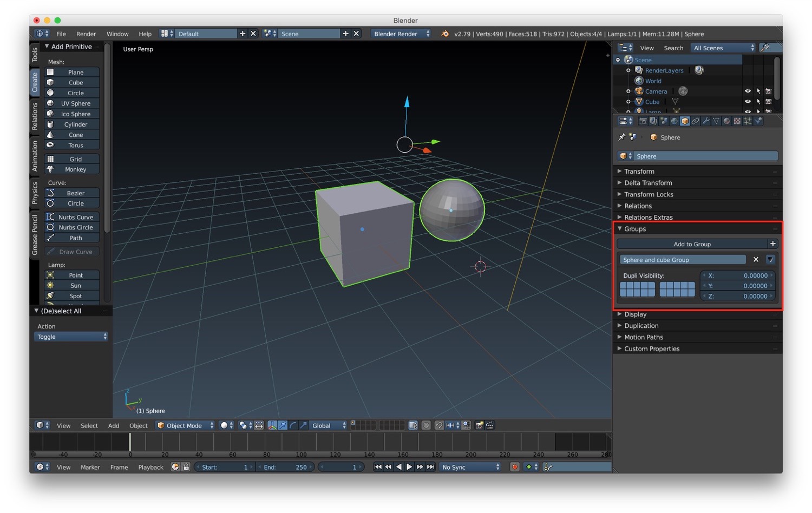Open the Object properties orange cube tab

pos(685,121)
